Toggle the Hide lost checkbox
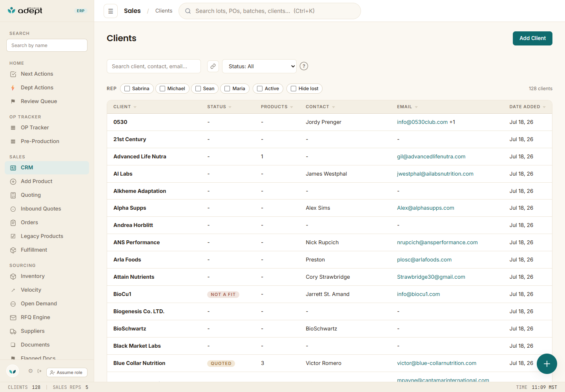 coord(293,89)
